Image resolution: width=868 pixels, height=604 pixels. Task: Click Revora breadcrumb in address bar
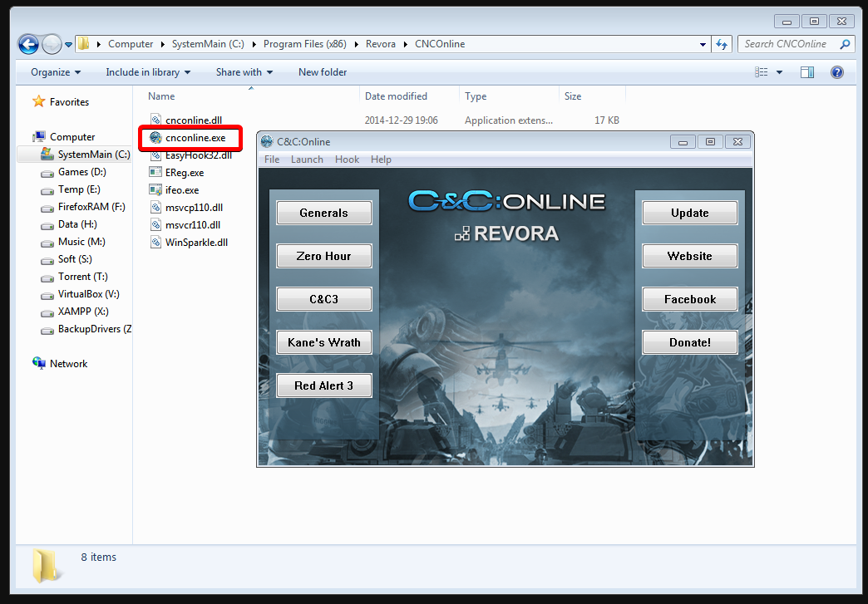coord(381,44)
